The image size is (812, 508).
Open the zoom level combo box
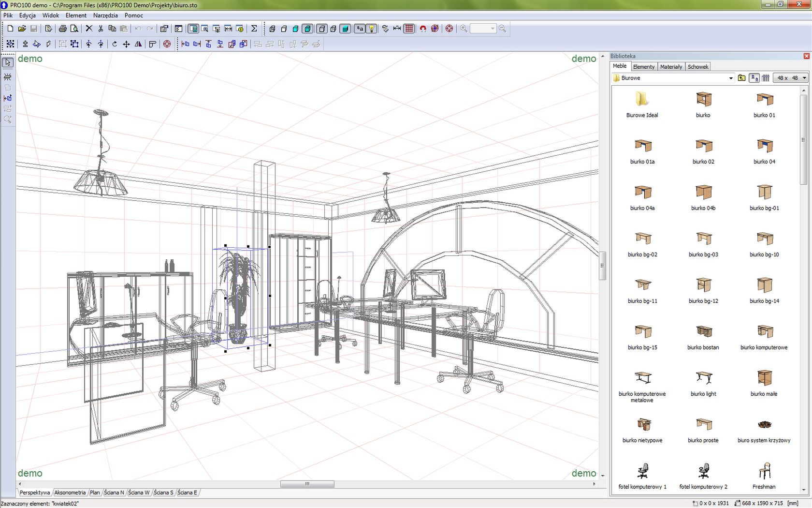point(483,29)
